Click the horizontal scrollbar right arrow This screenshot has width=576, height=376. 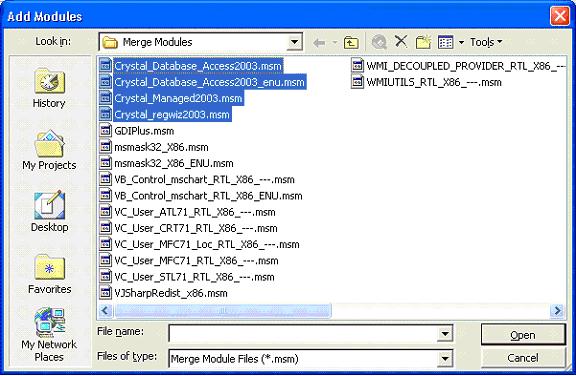tap(557, 311)
